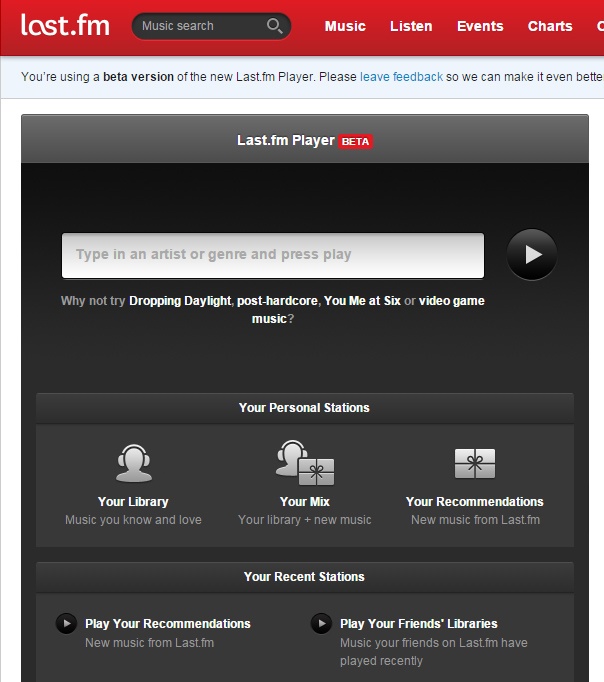Try the post-hardcore suggestion
This screenshot has height=682, width=604.
pos(277,301)
